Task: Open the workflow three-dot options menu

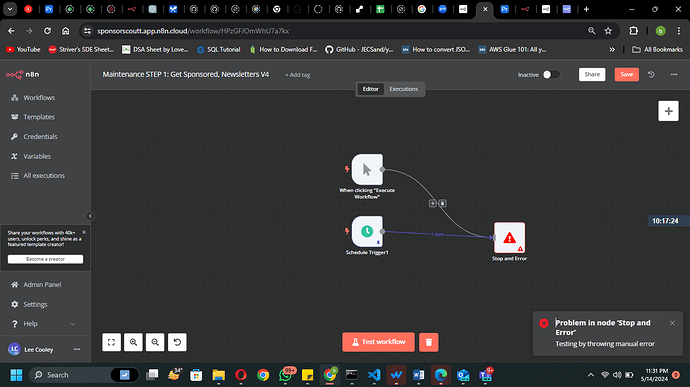Action: click(x=674, y=74)
